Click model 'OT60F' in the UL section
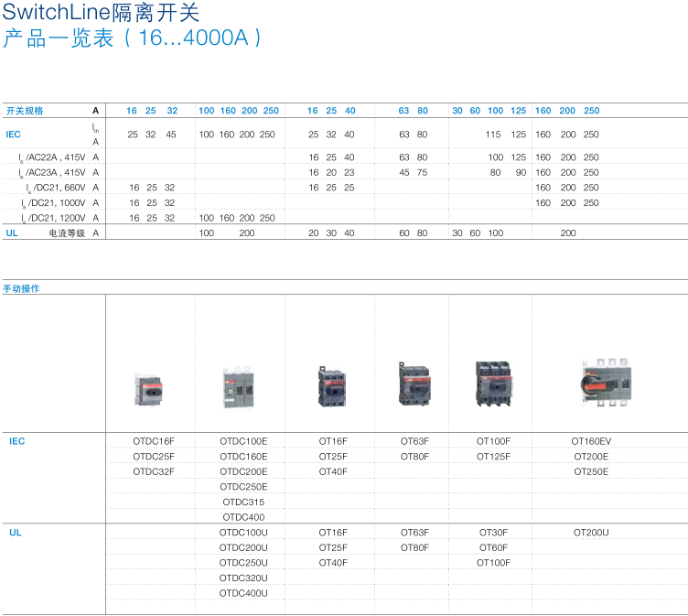Screen dimensions: 688x616 494,548
